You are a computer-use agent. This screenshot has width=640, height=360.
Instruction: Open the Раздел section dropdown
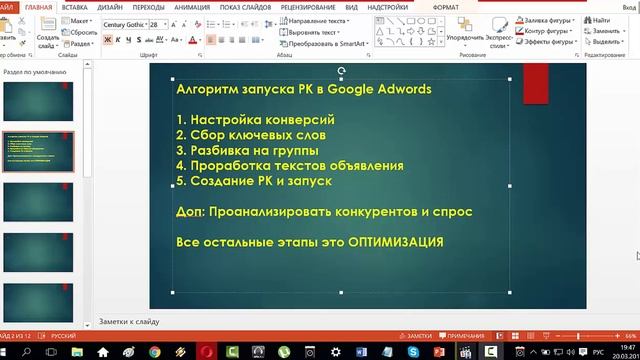point(78,44)
